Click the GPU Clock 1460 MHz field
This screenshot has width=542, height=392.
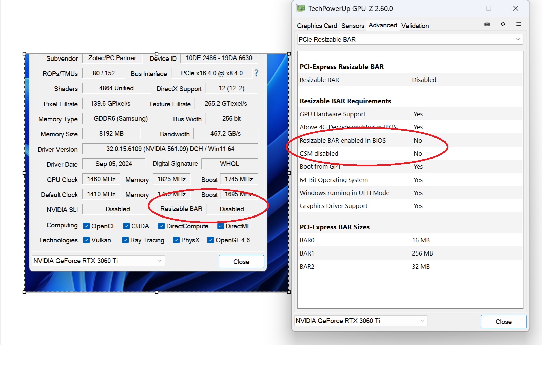point(101,179)
